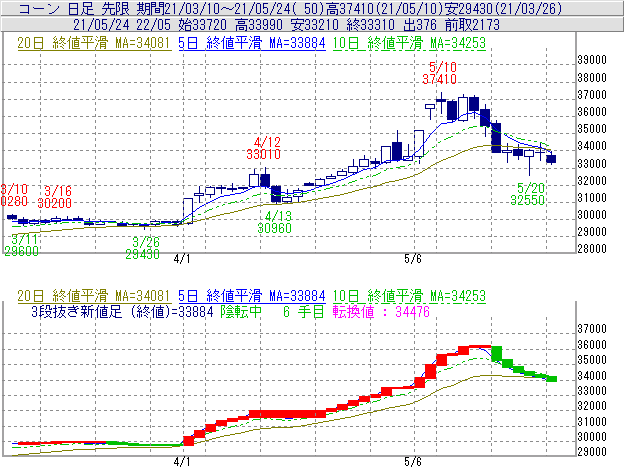
Task: Click the 5/6 date label under lower chart
Action: 413,462
